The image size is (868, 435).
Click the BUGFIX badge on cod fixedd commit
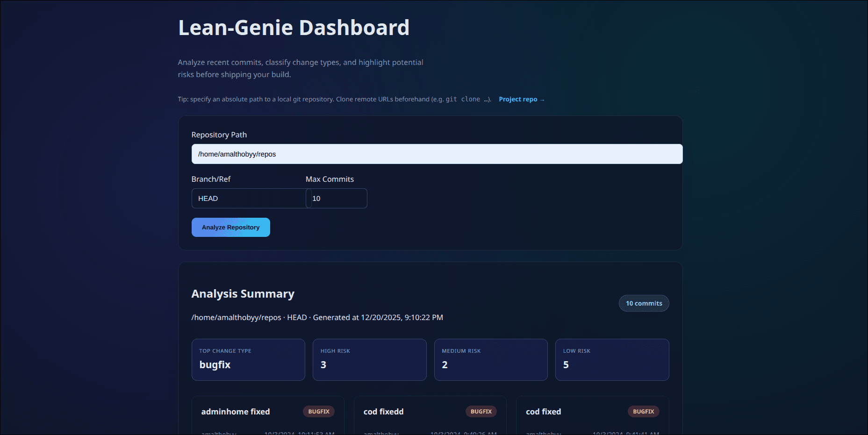point(481,411)
